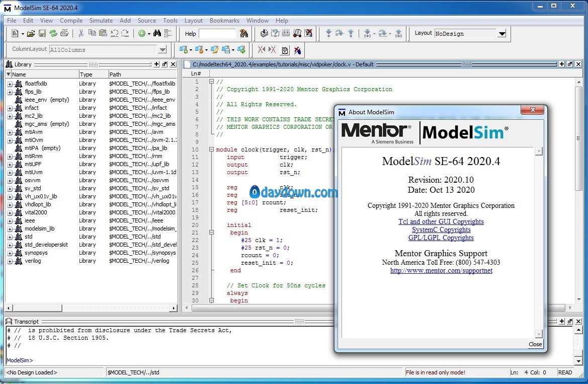Click the Compile toolbar icon
588x384 pixels.
pyautogui.click(x=264, y=33)
